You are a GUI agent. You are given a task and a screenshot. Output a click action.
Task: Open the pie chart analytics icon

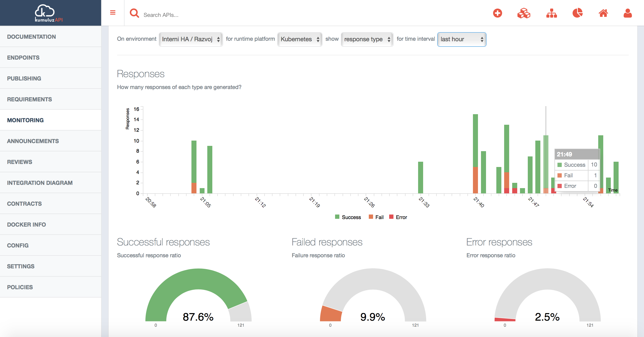(578, 14)
